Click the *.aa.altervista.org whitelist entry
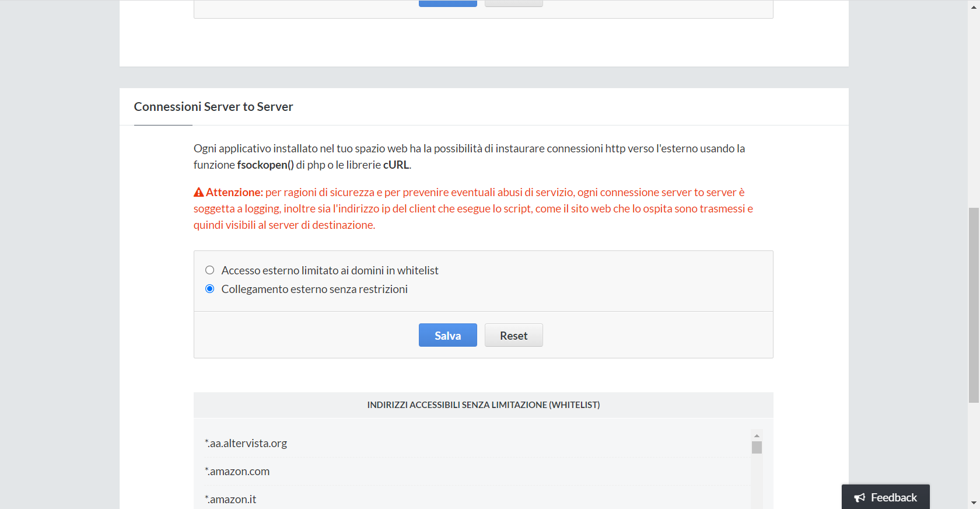Viewport: 980px width, 509px height. click(x=246, y=444)
